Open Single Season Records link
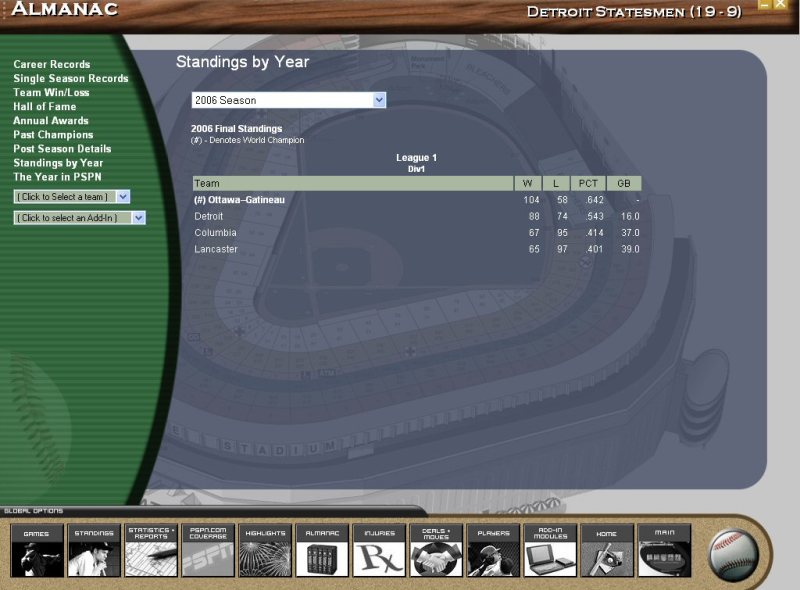 click(x=70, y=78)
